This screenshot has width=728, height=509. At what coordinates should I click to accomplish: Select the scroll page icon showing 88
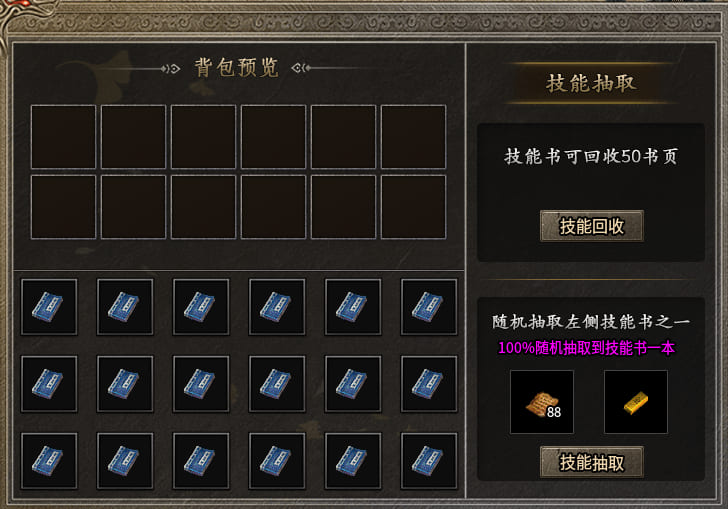(x=542, y=402)
